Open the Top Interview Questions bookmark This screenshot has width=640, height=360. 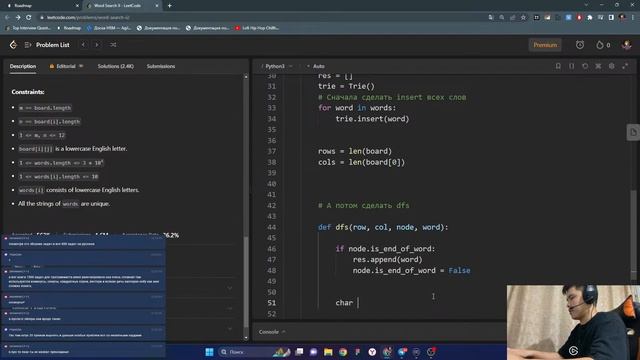tap(29, 28)
